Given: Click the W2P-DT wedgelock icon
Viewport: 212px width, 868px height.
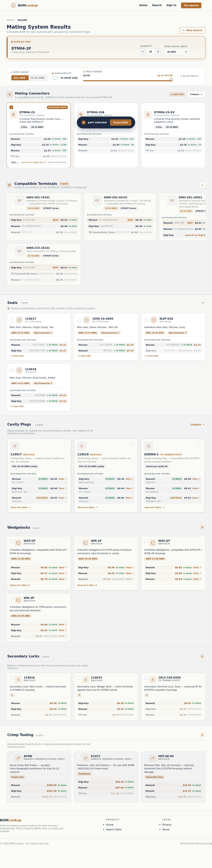Looking at the screenshot, I should (x=18, y=543).
